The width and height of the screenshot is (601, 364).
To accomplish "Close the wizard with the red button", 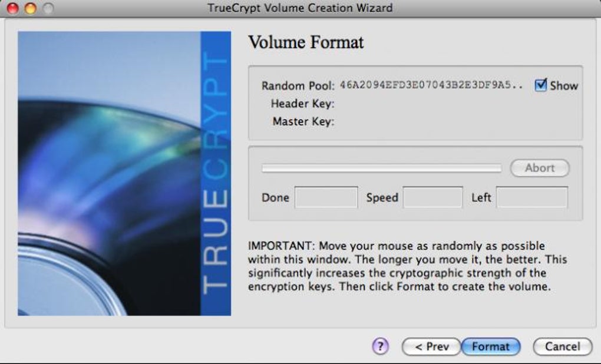I will click(12, 8).
